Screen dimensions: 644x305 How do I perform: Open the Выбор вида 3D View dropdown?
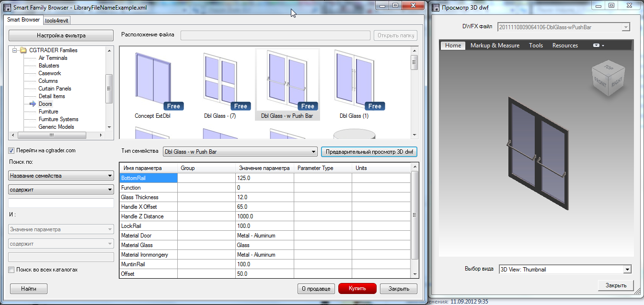point(565,270)
